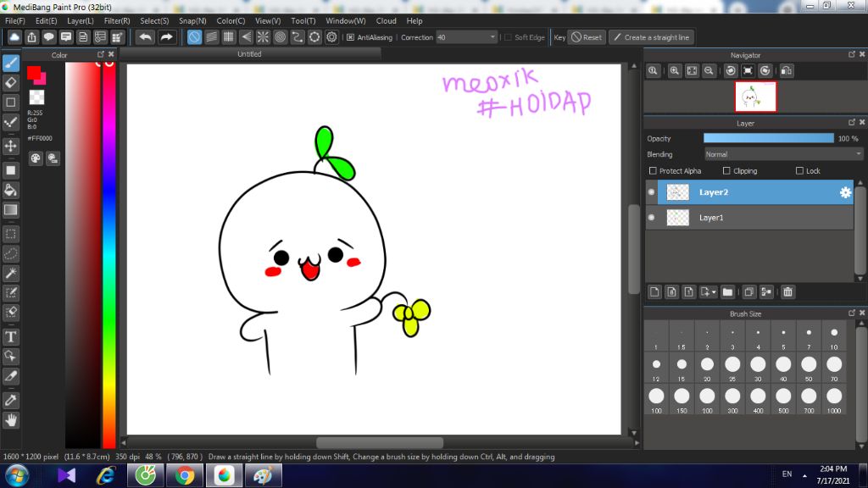Click the rainbow hue bar
The height and width of the screenshot is (488, 868).
pyautogui.click(x=109, y=254)
